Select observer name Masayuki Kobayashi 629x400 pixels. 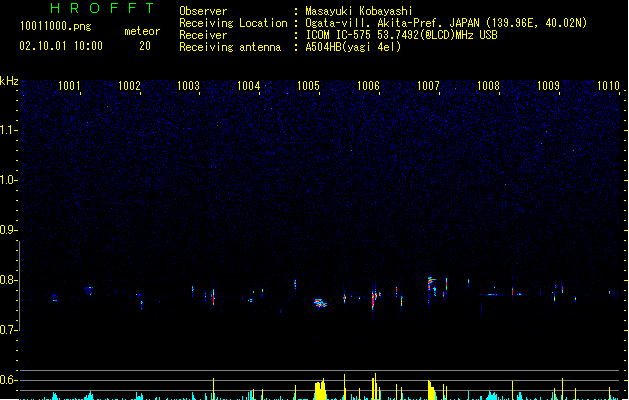click(x=359, y=11)
